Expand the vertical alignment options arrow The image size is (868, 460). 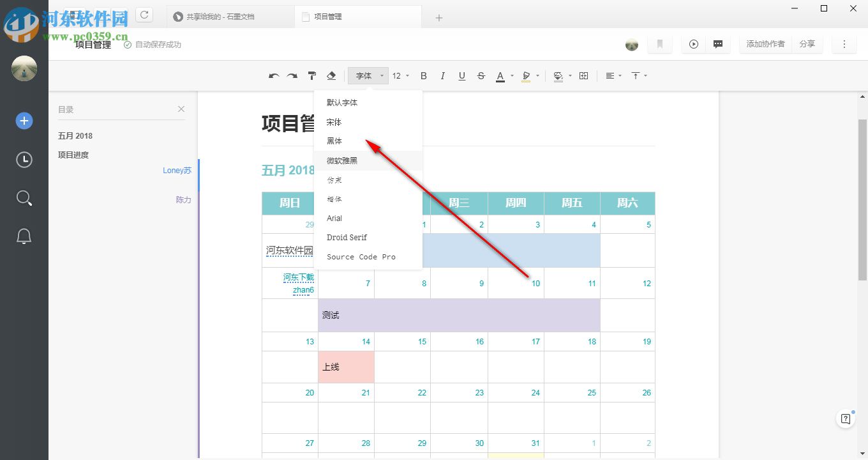click(x=646, y=76)
